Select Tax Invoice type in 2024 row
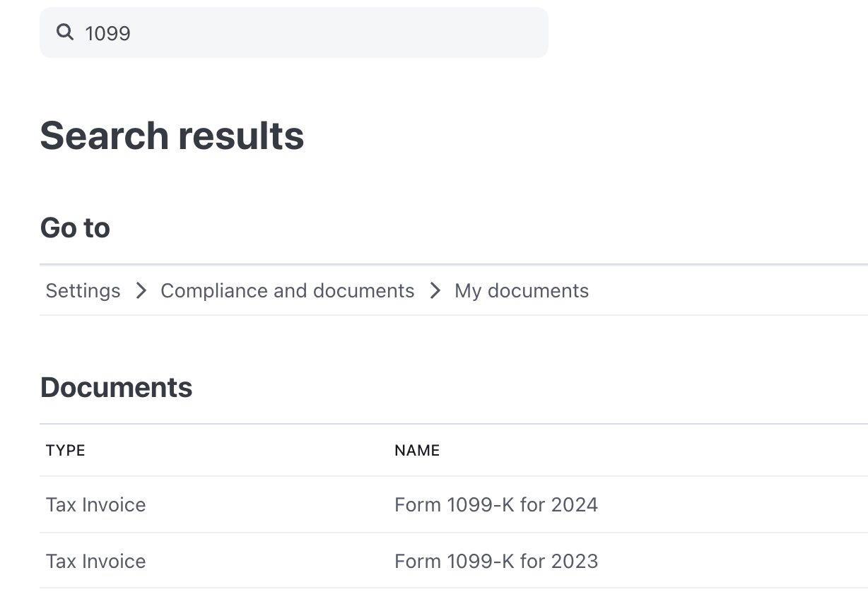 pyautogui.click(x=95, y=504)
